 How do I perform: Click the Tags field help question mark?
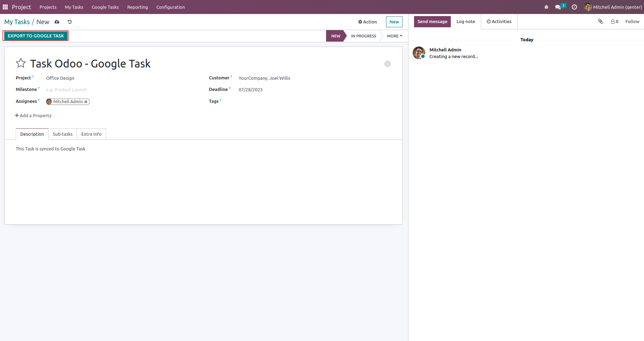click(220, 100)
